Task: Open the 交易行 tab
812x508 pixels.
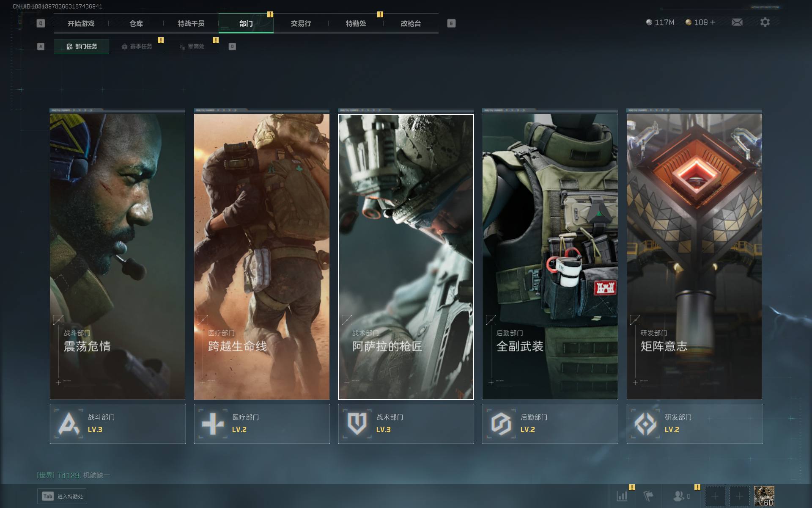Action: (x=301, y=23)
